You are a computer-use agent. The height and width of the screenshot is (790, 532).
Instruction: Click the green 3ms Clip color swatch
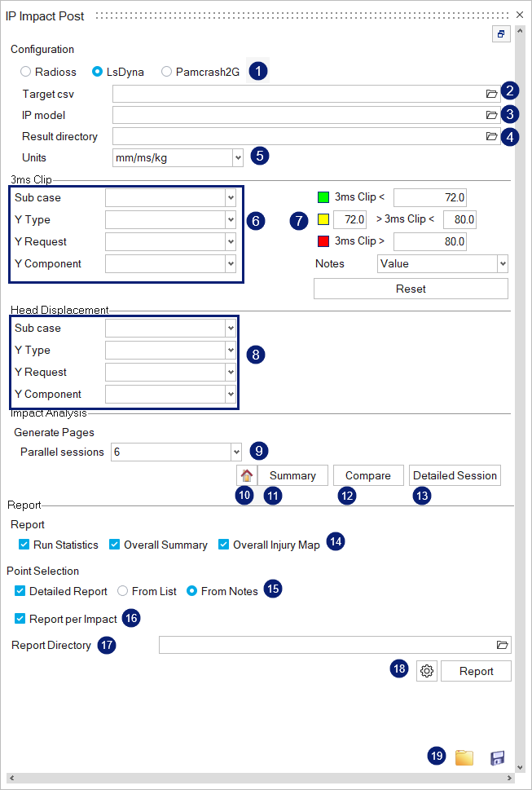pos(323,197)
